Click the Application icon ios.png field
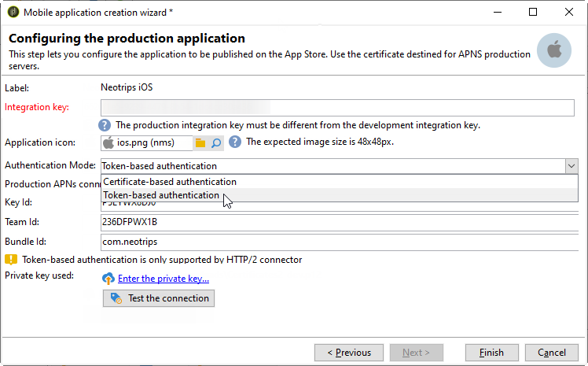 [147, 142]
